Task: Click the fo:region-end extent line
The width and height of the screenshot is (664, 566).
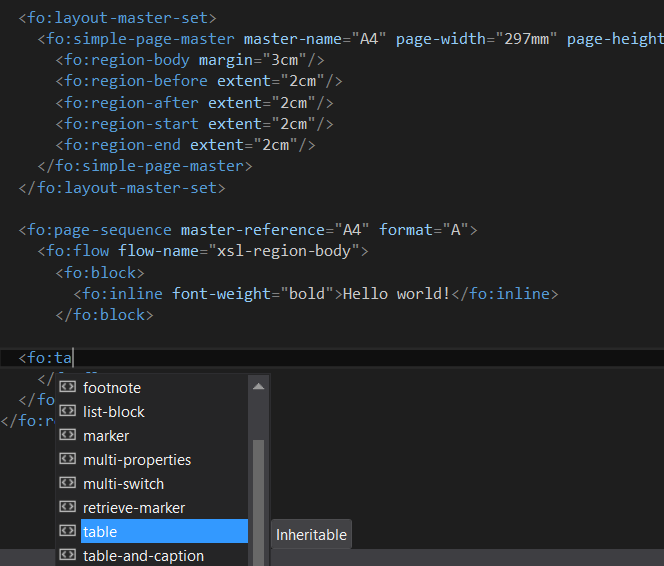Action: tap(185, 145)
